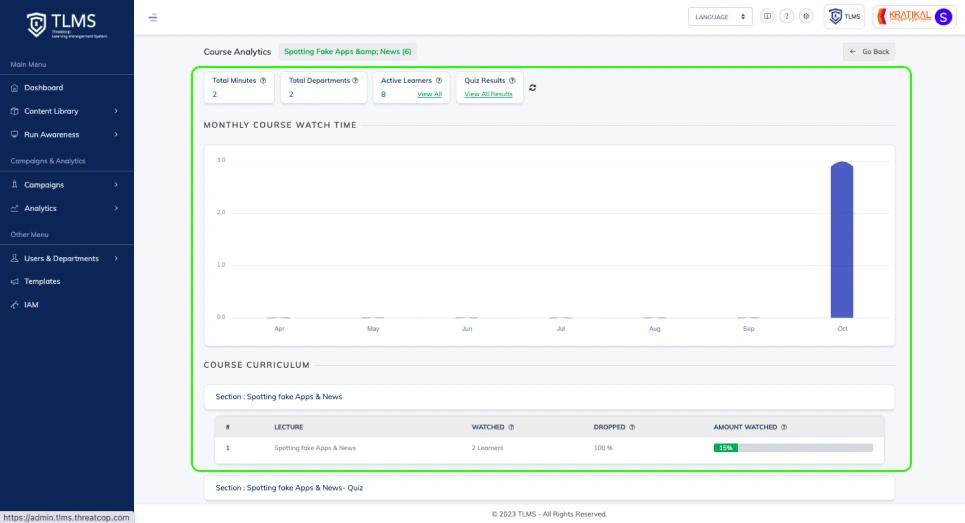Click the Total Minutes info icon

(x=264, y=80)
